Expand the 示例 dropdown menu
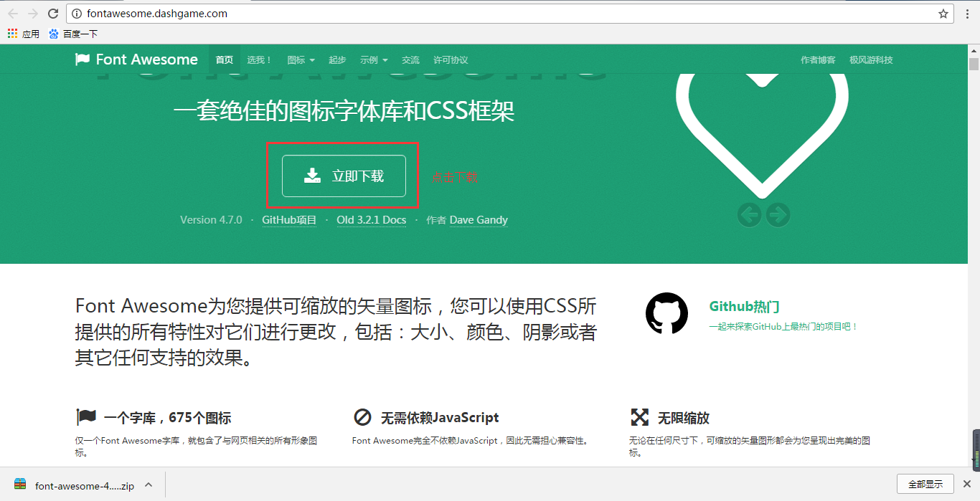 374,60
